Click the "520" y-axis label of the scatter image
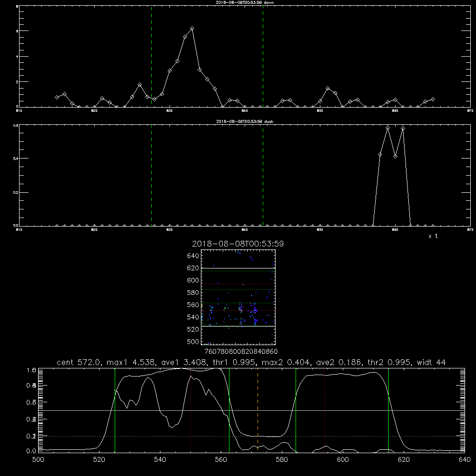 [x=193, y=329]
